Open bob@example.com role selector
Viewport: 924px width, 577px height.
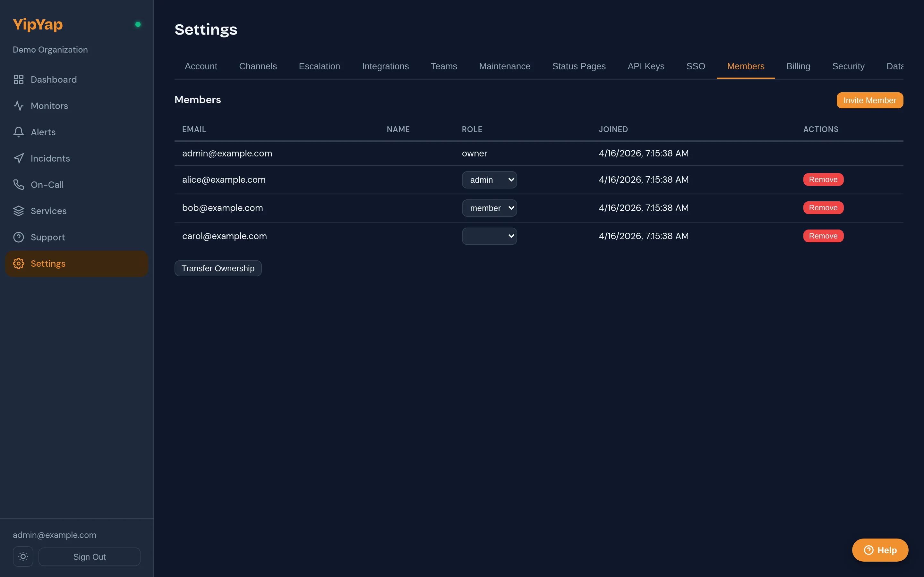tap(490, 208)
